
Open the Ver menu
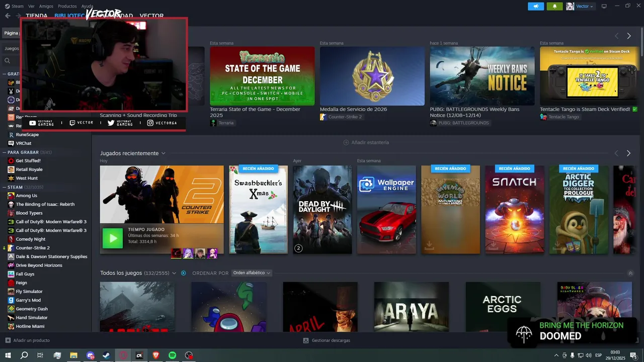coord(32,6)
